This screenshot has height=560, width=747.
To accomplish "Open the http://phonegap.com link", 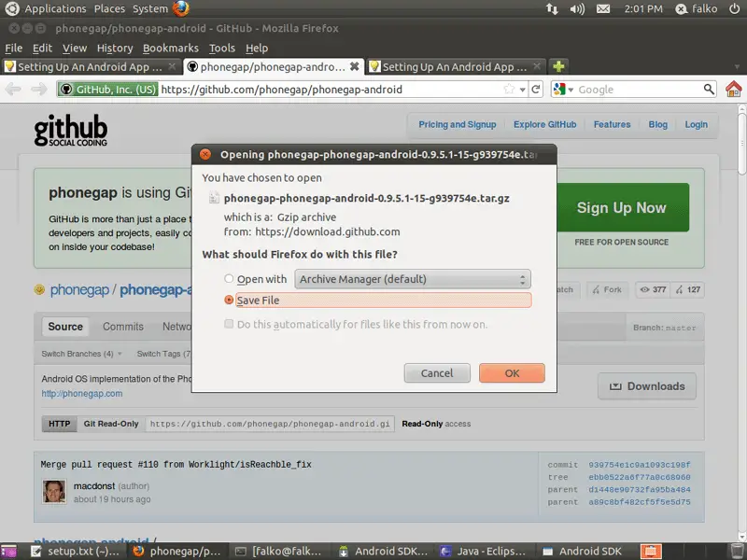I will [x=82, y=393].
